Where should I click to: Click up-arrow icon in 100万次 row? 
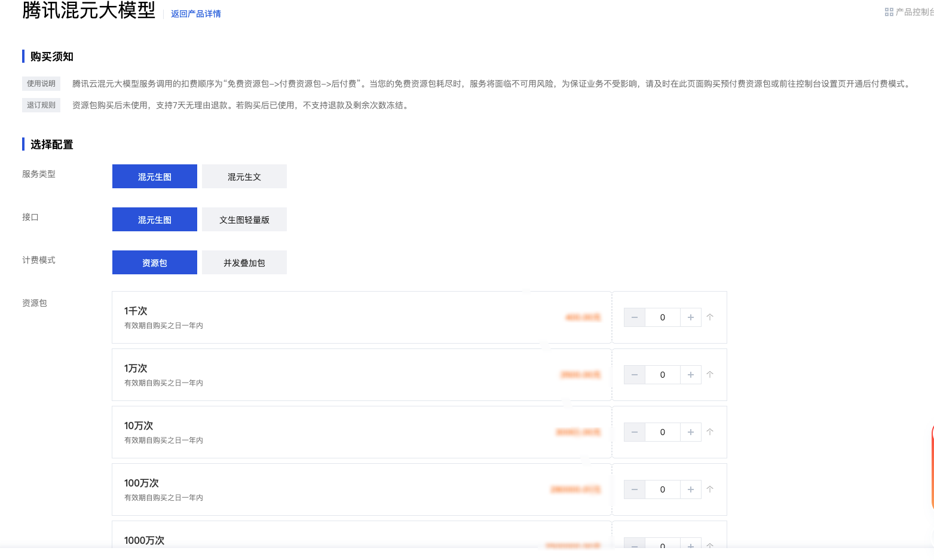(710, 489)
